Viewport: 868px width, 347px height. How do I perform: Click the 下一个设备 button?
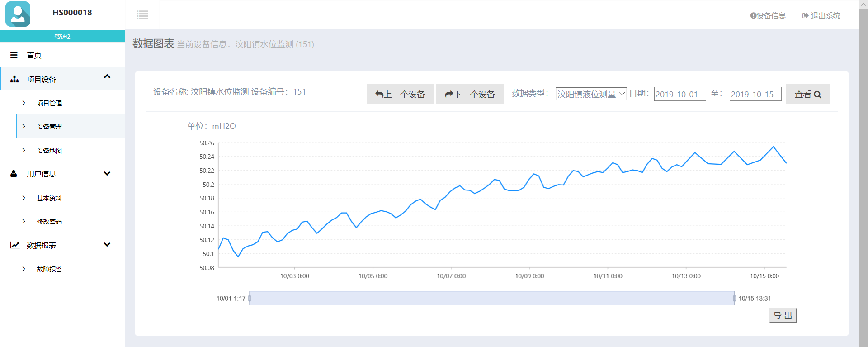[470, 94]
